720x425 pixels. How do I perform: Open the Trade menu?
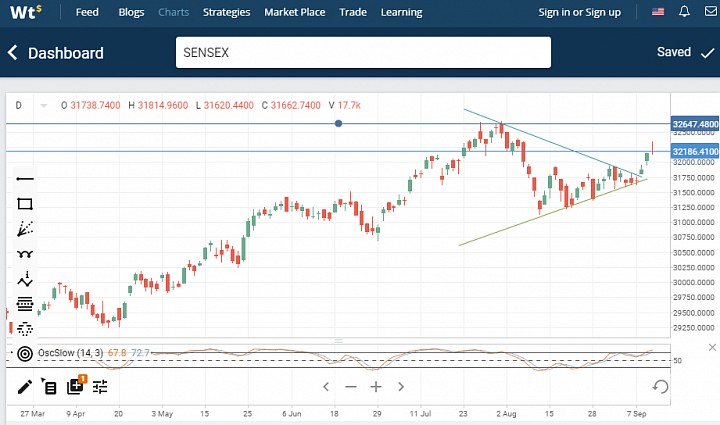(353, 12)
